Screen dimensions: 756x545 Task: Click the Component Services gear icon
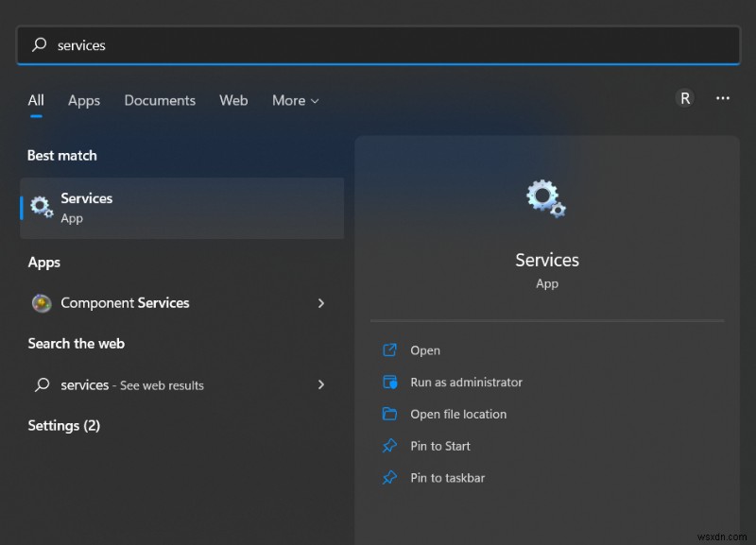[x=41, y=303]
